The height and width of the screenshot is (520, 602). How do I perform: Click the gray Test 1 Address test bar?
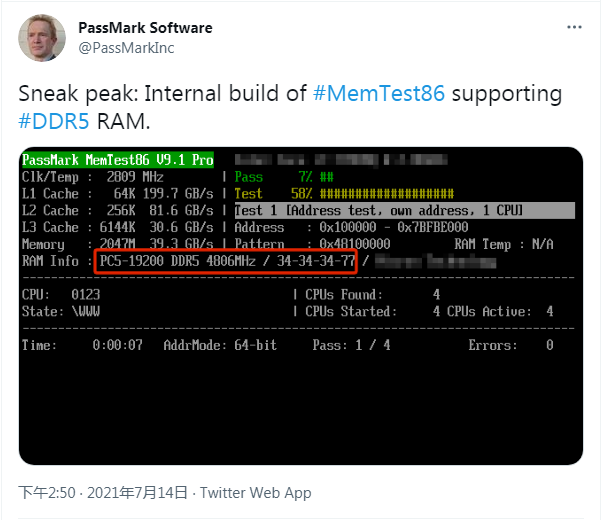coord(404,211)
